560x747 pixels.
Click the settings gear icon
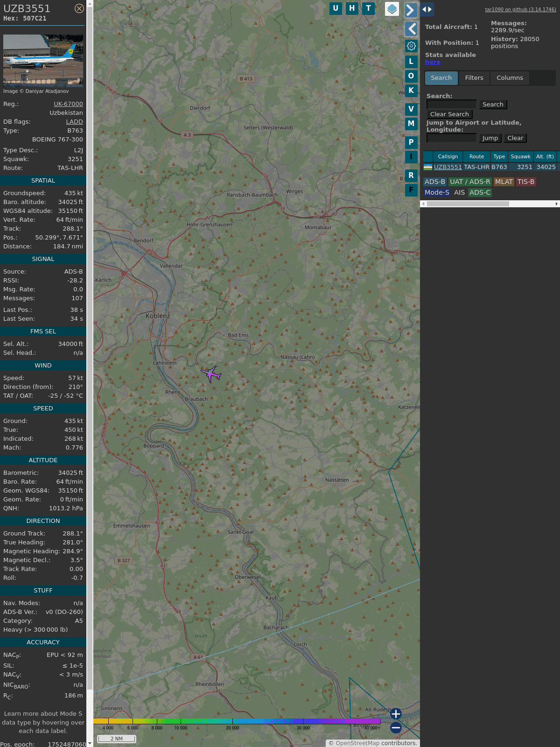click(x=411, y=46)
